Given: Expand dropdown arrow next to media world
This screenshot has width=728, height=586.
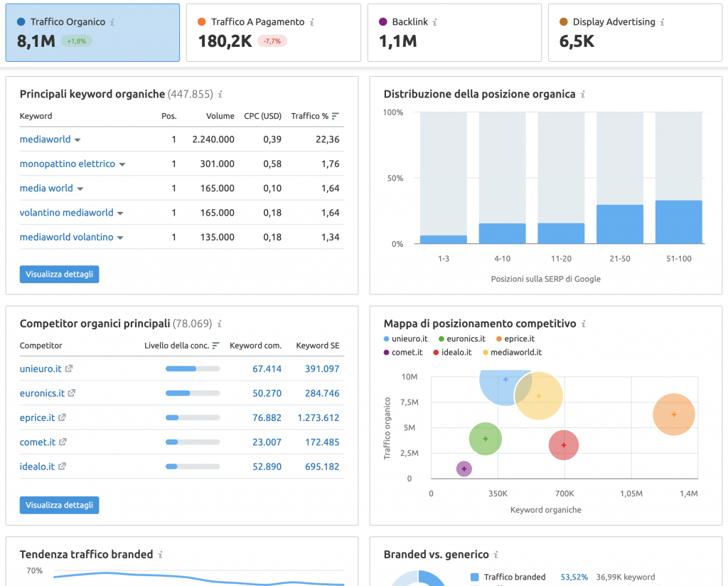Looking at the screenshot, I should [x=80, y=189].
